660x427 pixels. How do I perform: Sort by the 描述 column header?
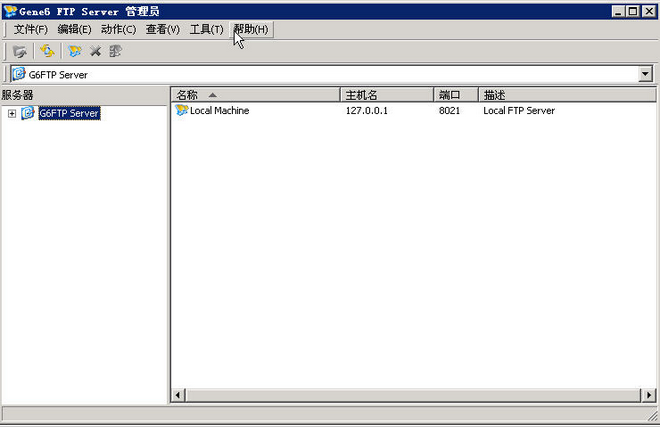point(567,95)
